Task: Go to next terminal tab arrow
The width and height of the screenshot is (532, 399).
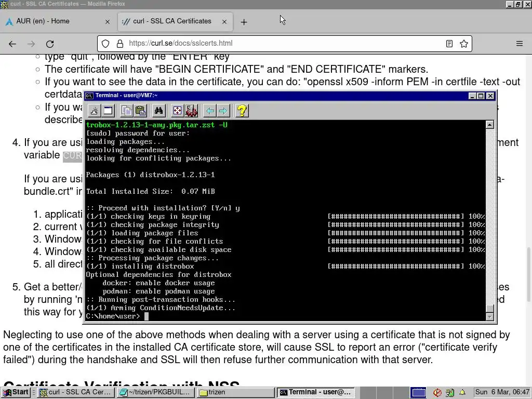Action: click(223, 111)
